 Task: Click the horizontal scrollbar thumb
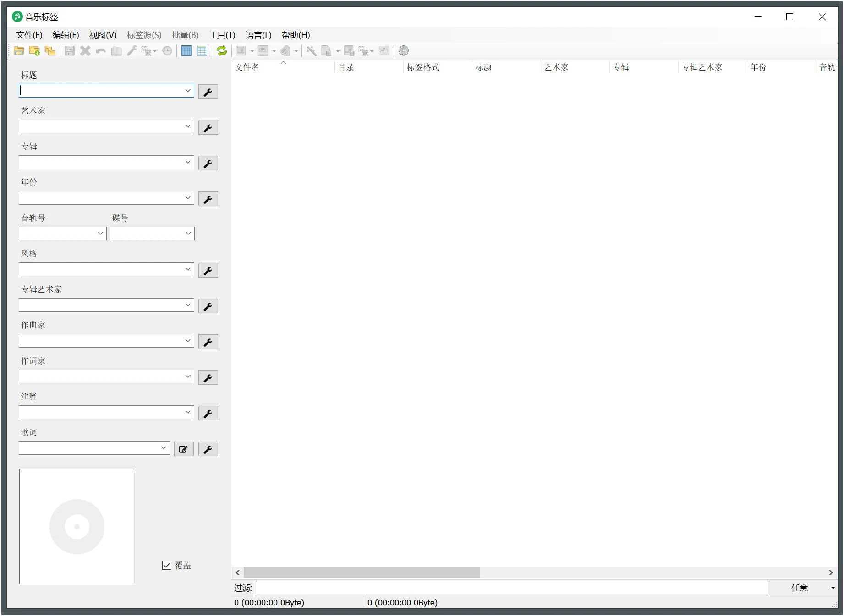[362, 572]
